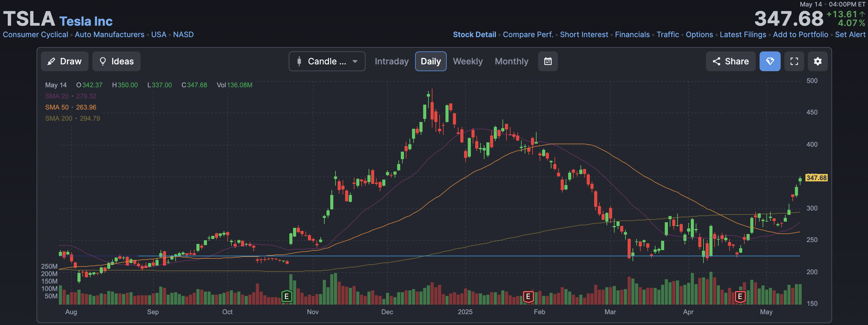This screenshot has height=325, width=868.
Task: Click the TSLA ticker heading
Action: pos(29,19)
